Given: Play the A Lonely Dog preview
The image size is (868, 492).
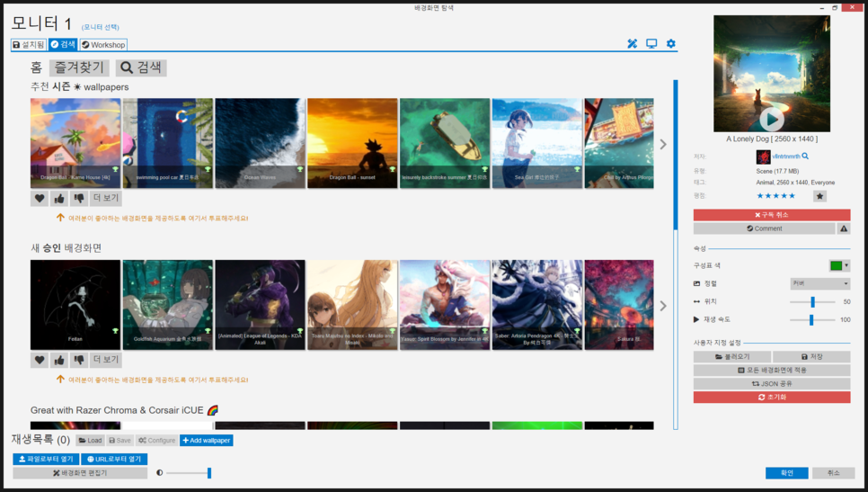Looking at the screenshot, I should [x=771, y=119].
